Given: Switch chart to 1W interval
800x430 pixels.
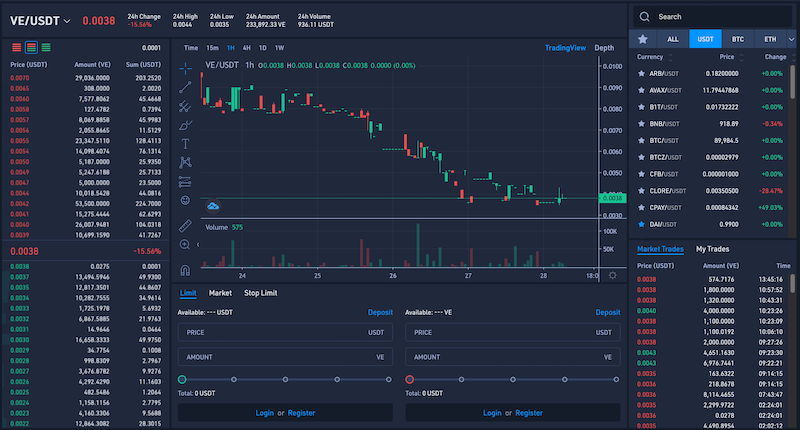Looking at the screenshot, I should click(x=280, y=48).
